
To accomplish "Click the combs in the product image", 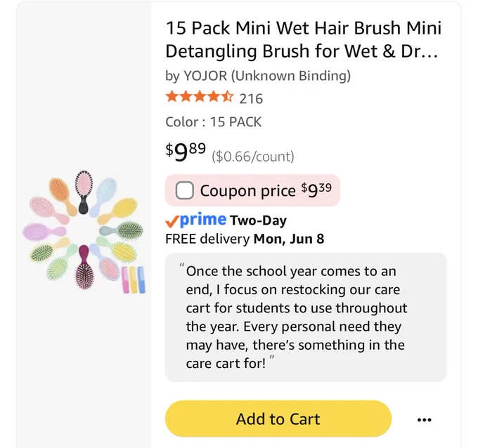I will (x=134, y=280).
